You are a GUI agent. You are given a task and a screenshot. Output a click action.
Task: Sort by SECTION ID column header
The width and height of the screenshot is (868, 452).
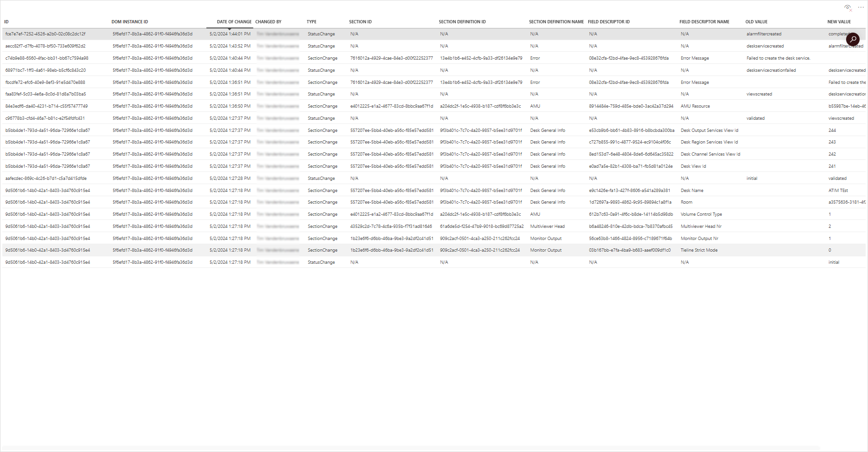point(360,22)
